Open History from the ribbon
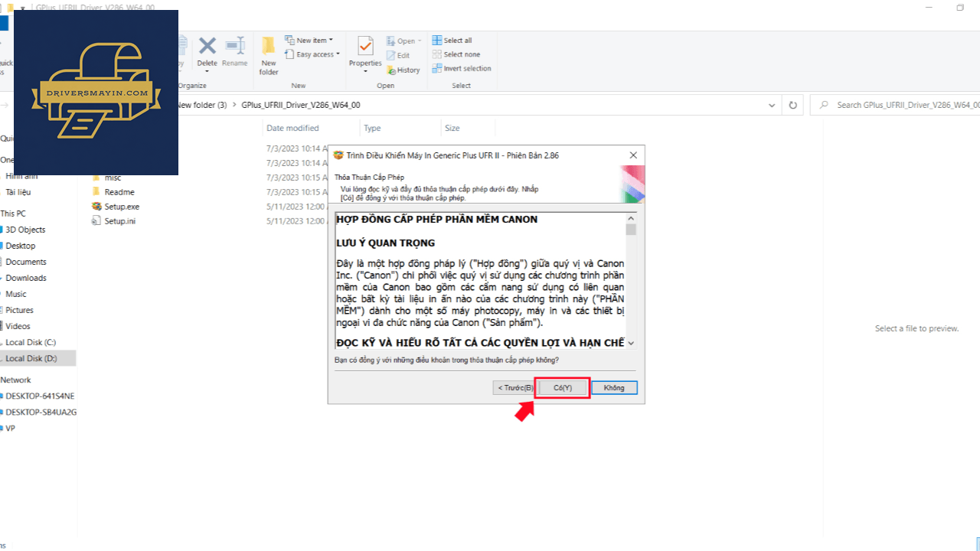Screen dimensions: 980x551 403,70
